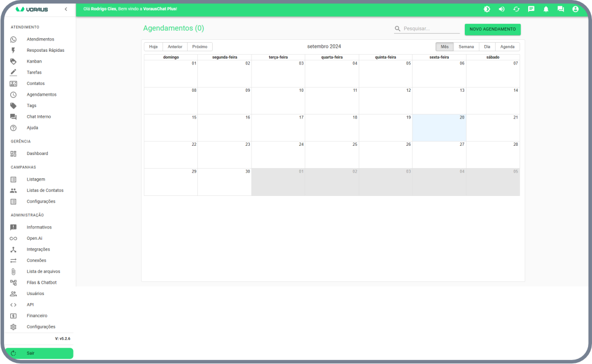Open Respostas Rápidas lightning icon

pos(13,50)
